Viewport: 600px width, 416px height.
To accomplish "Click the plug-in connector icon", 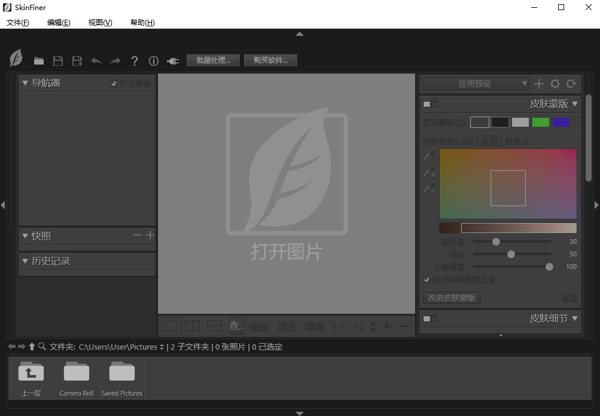I will [x=172, y=61].
